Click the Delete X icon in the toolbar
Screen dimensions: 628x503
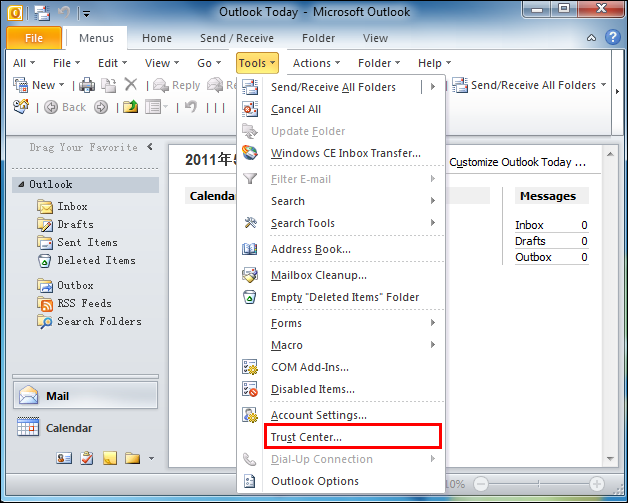tap(131, 85)
